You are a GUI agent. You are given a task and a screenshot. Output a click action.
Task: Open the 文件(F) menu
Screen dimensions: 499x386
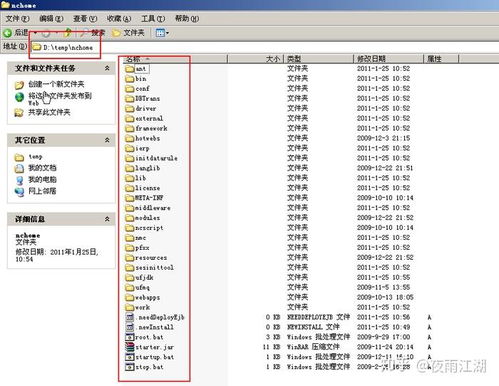click(x=17, y=19)
